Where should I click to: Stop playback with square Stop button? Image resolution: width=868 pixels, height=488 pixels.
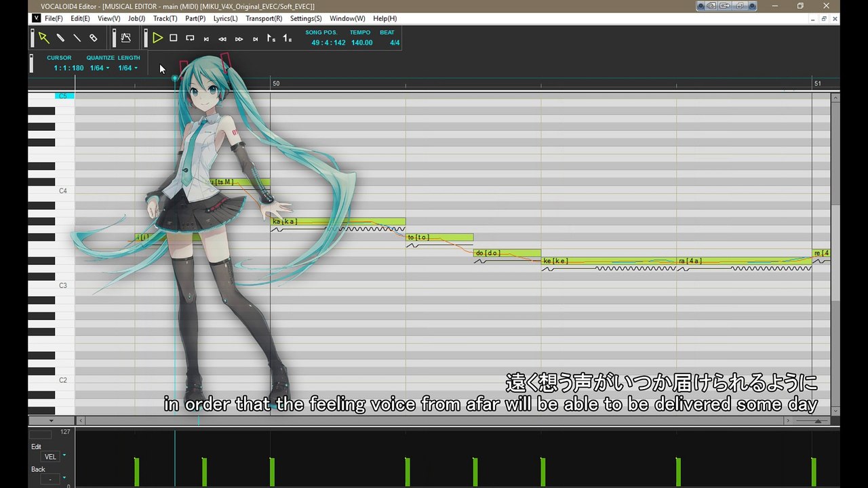click(x=174, y=38)
